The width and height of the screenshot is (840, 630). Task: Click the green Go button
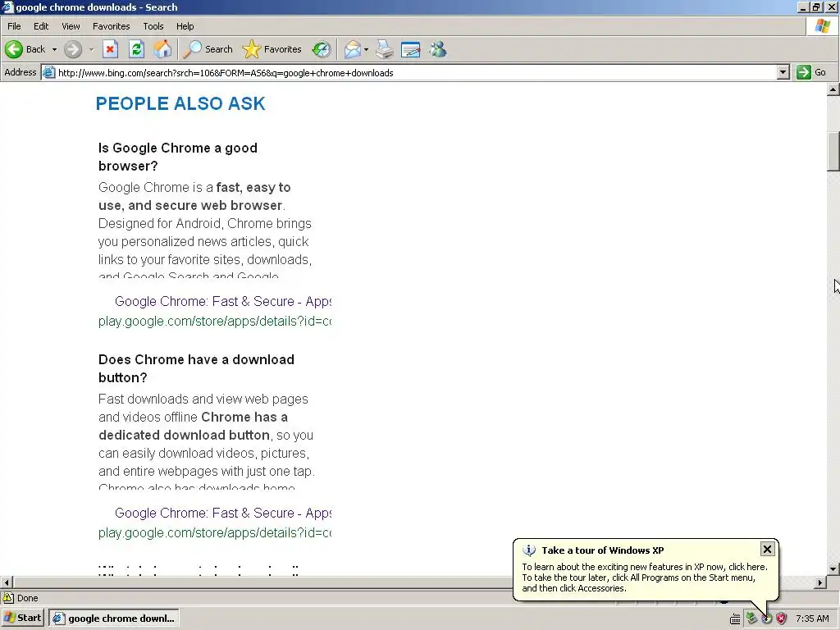(x=811, y=72)
